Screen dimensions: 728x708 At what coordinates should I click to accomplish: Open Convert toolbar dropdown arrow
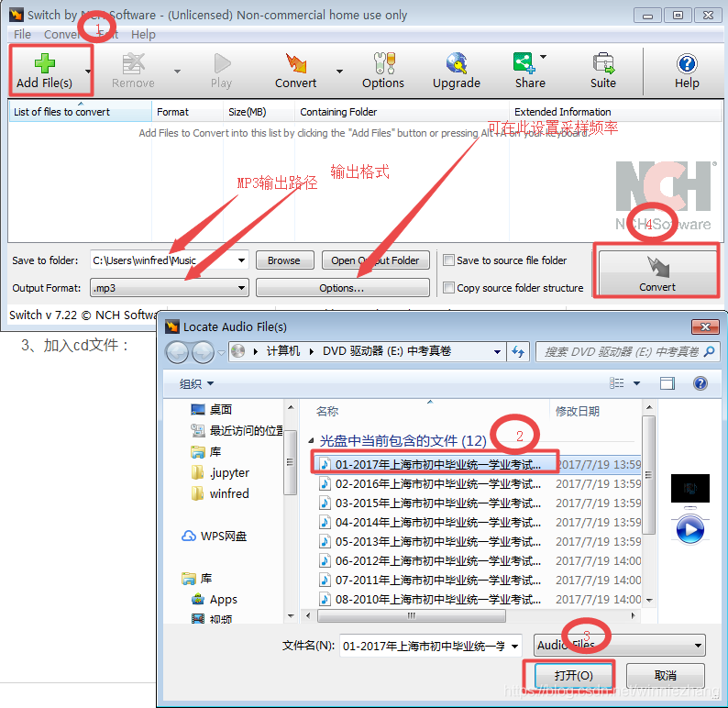coord(340,71)
